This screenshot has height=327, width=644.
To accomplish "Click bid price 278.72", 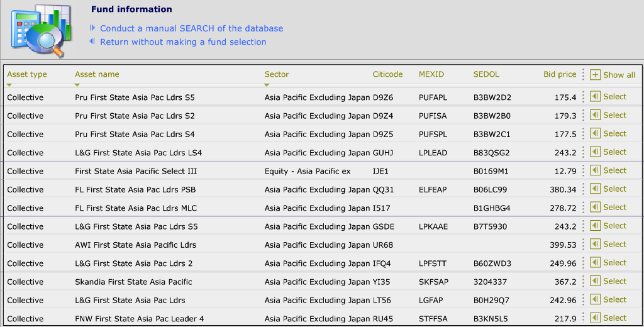I will 563,208.
